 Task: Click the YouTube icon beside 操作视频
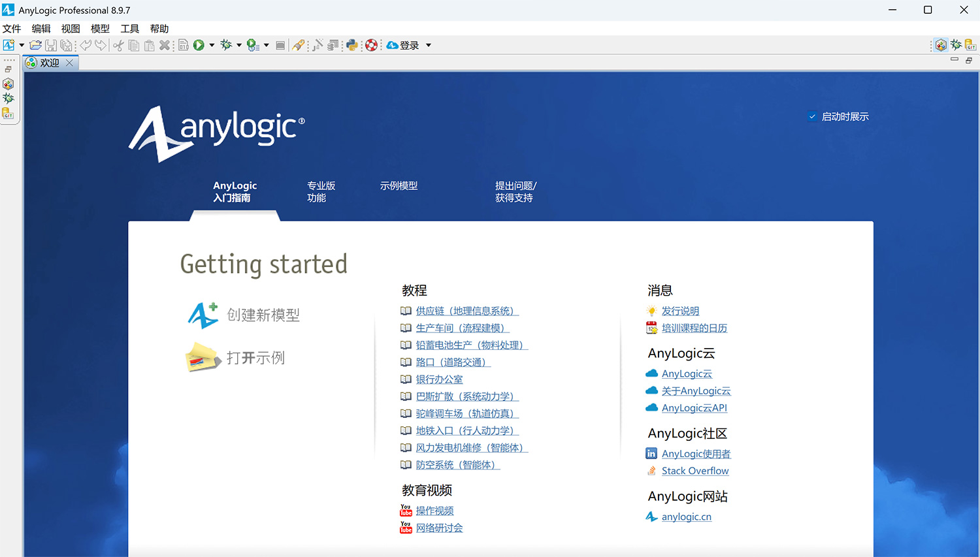406,510
